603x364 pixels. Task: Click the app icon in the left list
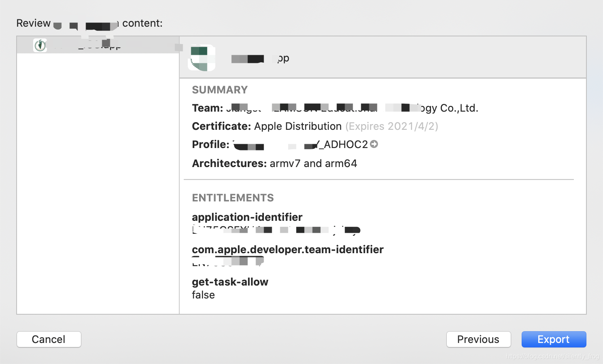[x=40, y=45]
